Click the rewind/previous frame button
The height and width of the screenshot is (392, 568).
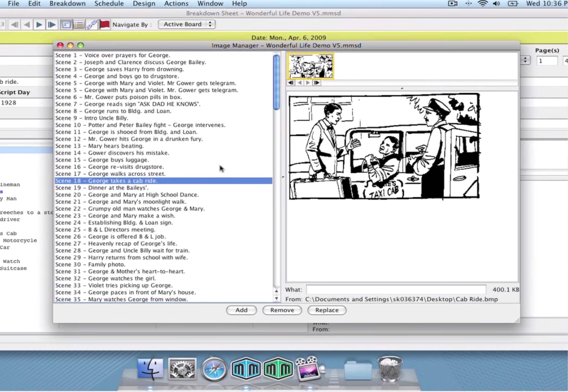pyautogui.click(x=300, y=82)
